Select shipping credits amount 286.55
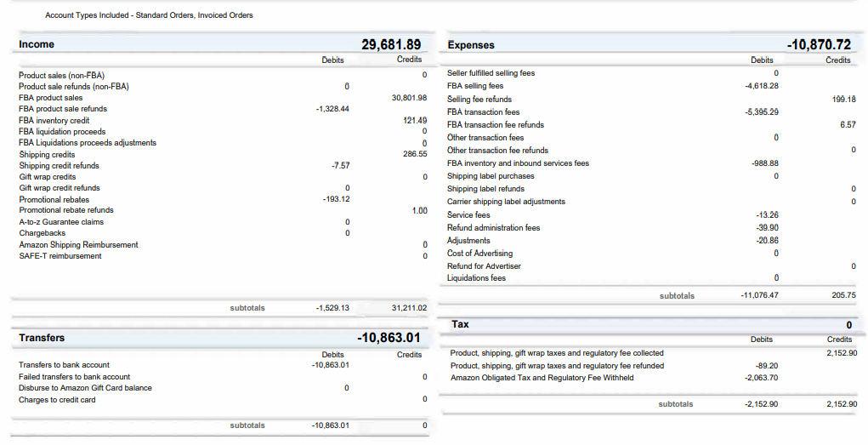The height and width of the screenshot is (445, 868). click(x=415, y=154)
